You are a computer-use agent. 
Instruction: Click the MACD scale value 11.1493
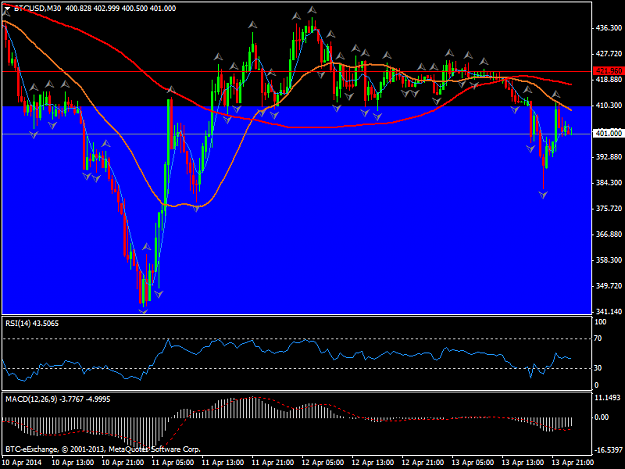(607, 398)
